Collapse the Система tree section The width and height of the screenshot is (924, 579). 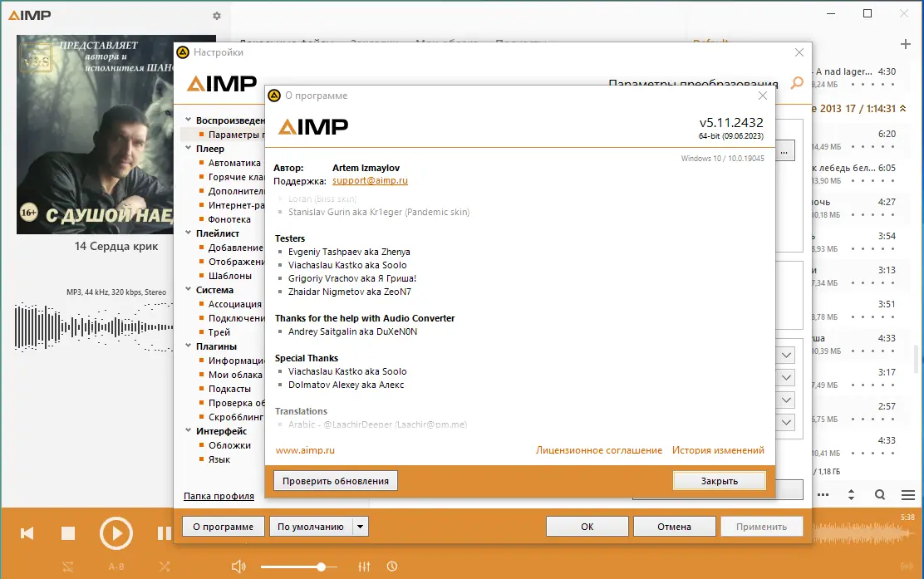click(x=188, y=289)
